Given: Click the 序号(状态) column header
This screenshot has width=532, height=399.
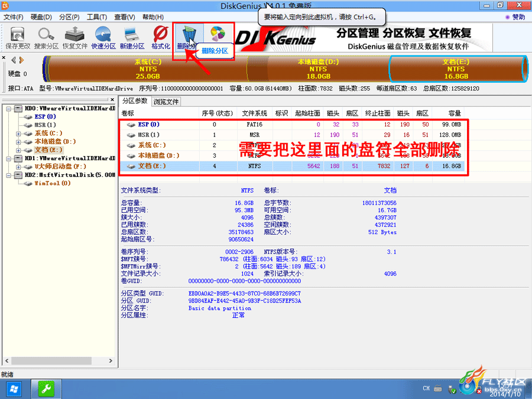Looking at the screenshot, I should (x=218, y=113).
